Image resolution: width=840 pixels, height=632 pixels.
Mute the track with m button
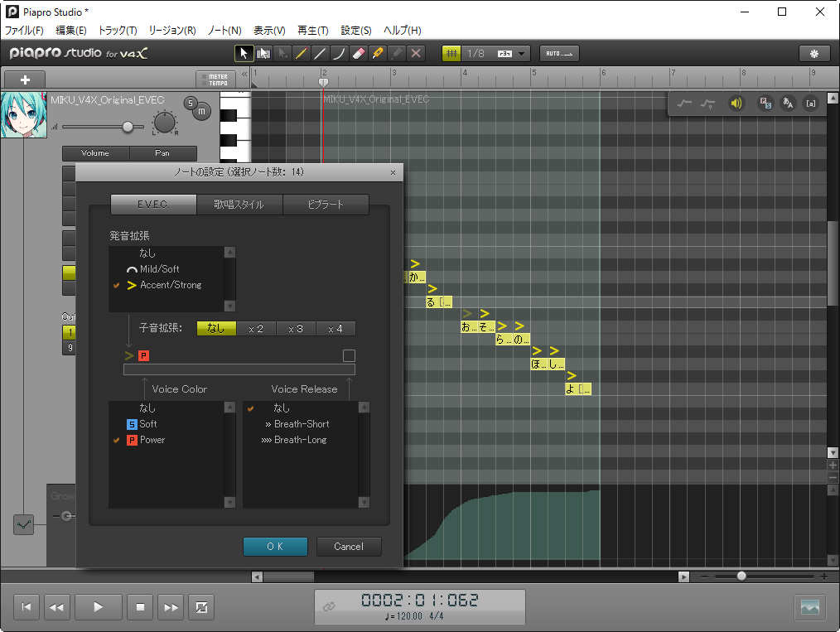[x=202, y=111]
